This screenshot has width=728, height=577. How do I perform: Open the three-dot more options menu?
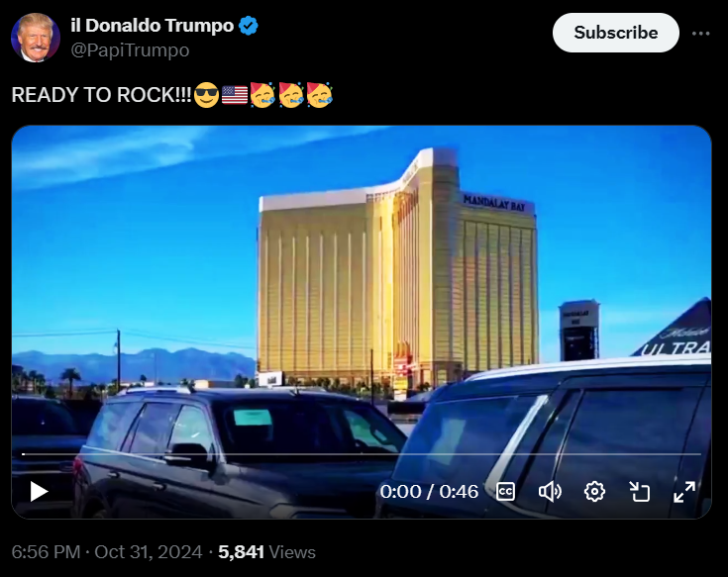pyautogui.click(x=700, y=33)
